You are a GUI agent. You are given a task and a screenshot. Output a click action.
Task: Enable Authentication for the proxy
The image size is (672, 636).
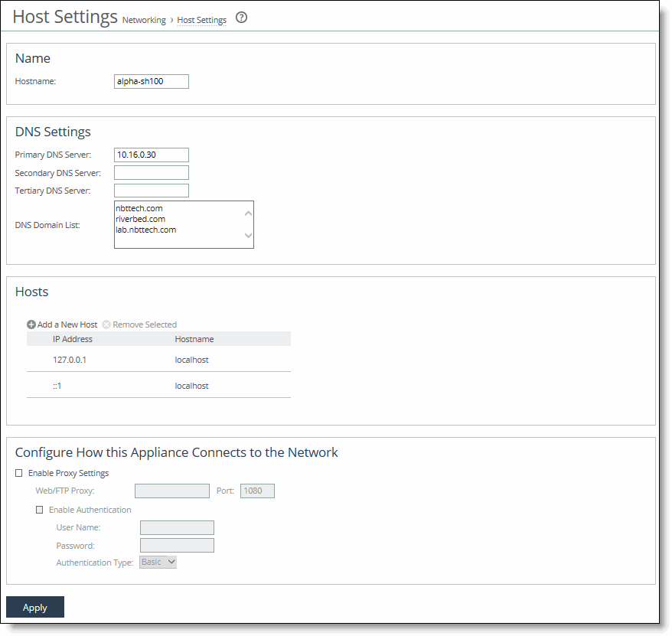point(40,509)
